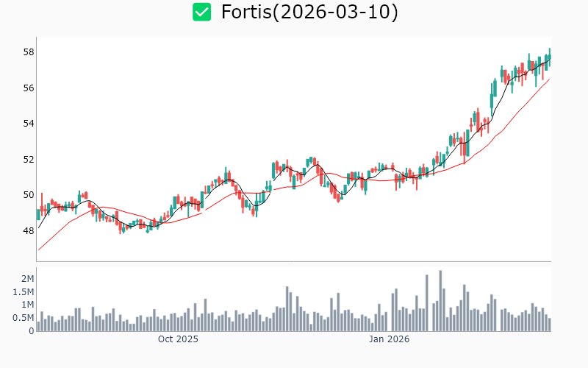Click the 1M volume axis label
This screenshot has height=368, width=588.
pos(27,305)
